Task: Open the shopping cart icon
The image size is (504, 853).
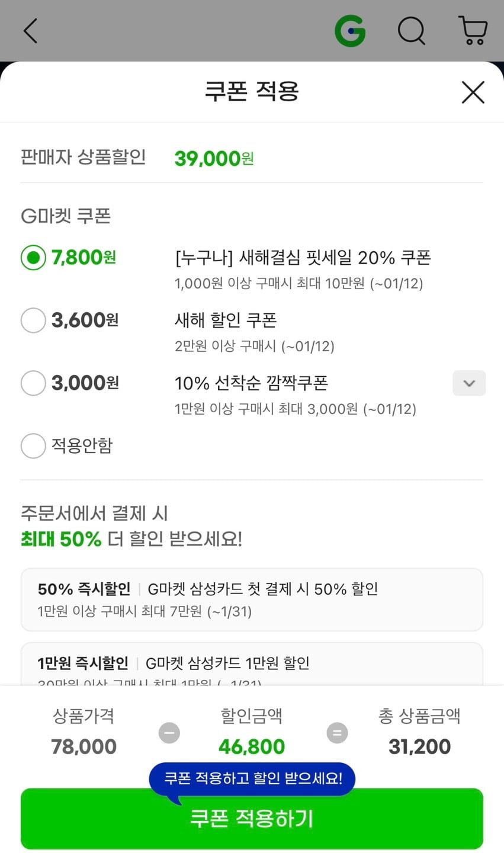Action: 473,31
